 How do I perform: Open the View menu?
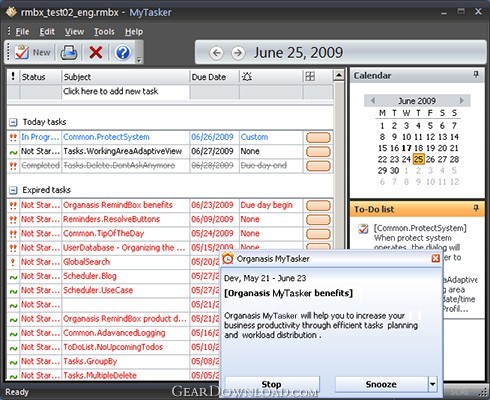[74, 32]
